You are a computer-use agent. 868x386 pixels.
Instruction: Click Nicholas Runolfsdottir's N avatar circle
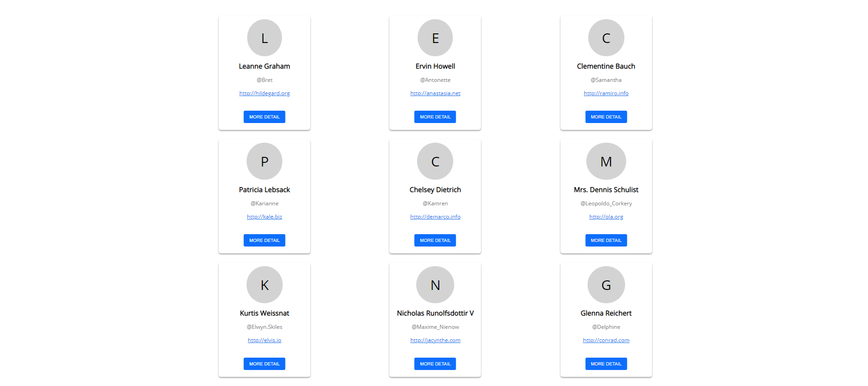click(x=435, y=285)
